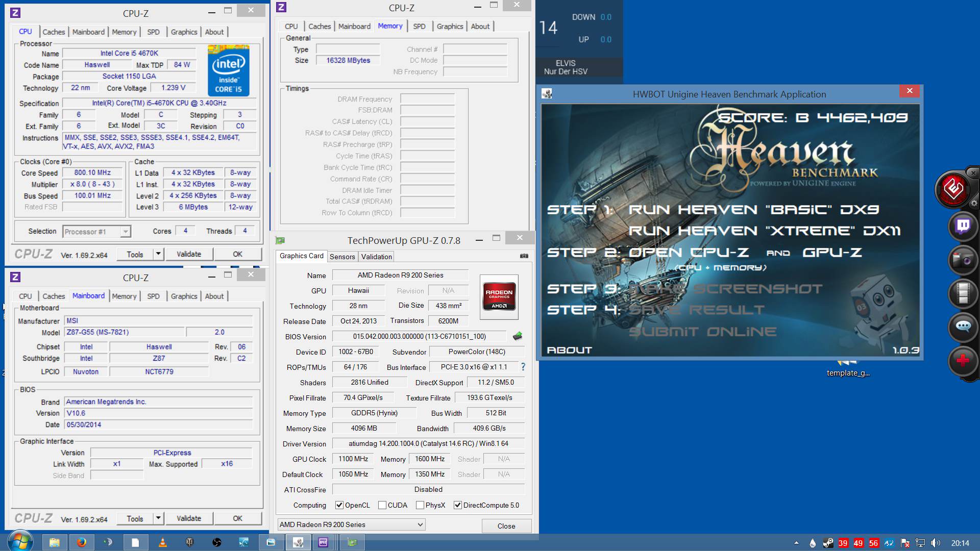Click the network tray icon

click(x=920, y=543)
